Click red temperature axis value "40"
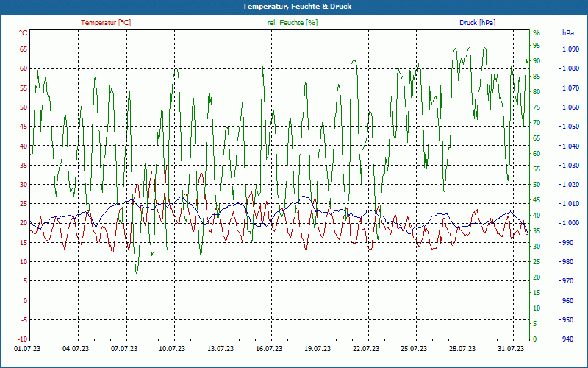The height and width of the screenshot is (368, 588). [x=24, y=146]
